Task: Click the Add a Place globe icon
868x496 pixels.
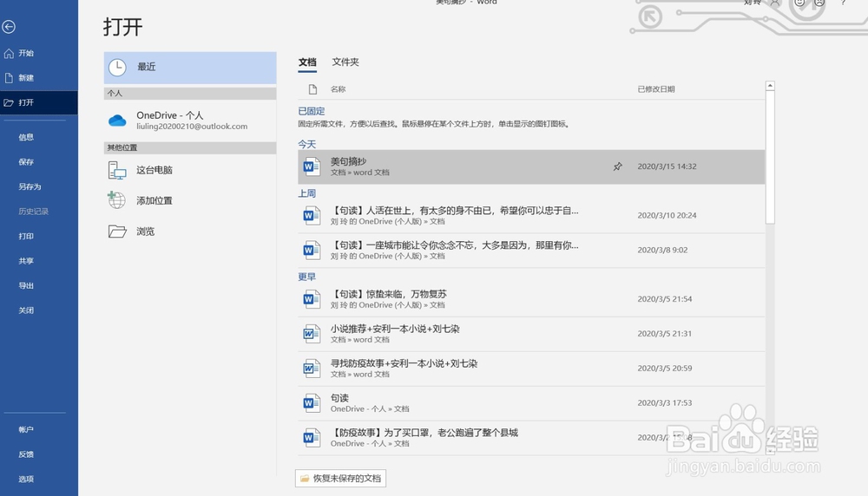Action: (116, 200)
